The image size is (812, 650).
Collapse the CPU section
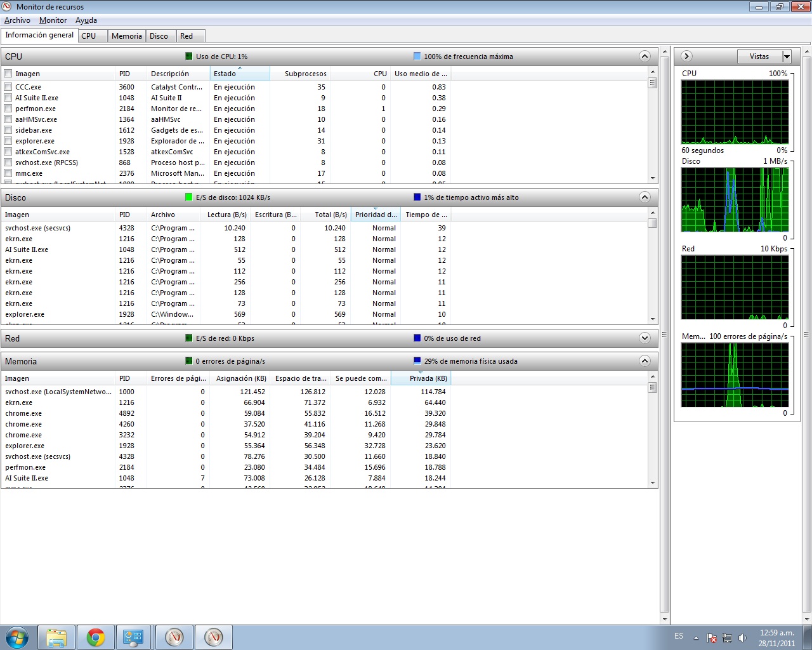645,56
